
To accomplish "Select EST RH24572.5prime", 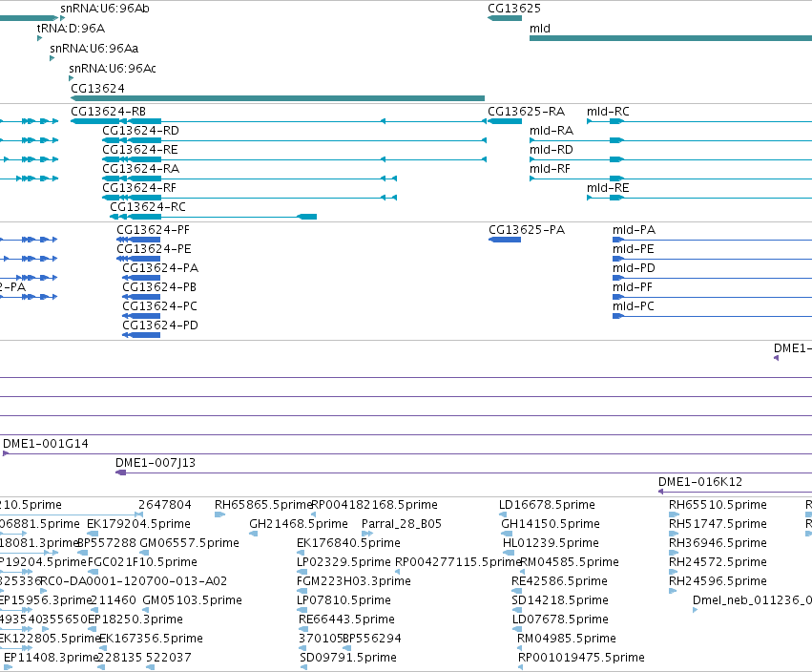I will click(718, 562).
